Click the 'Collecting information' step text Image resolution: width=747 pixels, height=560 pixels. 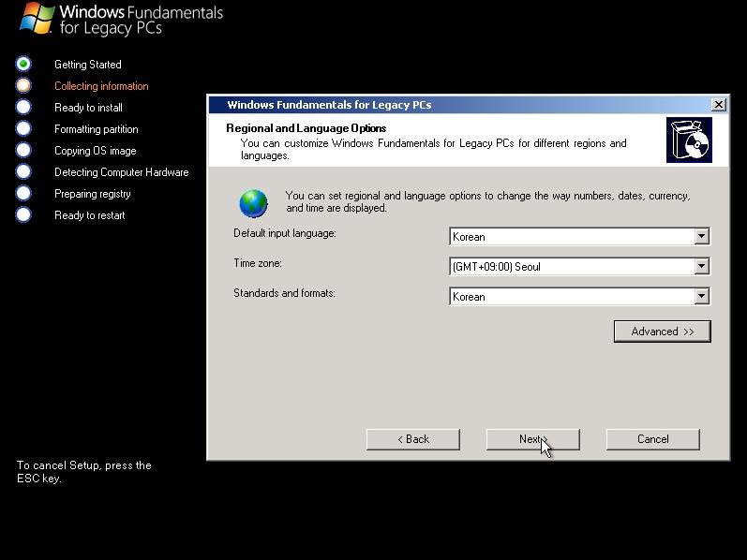pyautogui.click(x=101, y=86)
